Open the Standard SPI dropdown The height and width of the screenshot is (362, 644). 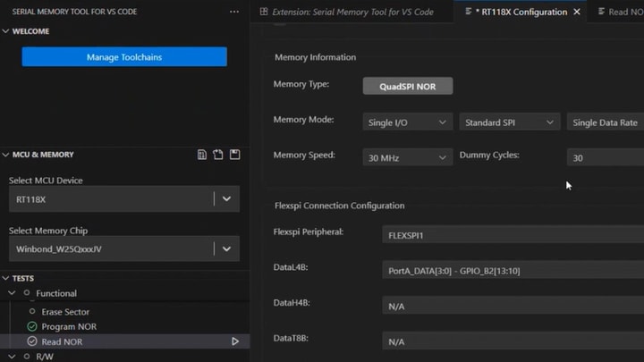pos(509,122)
